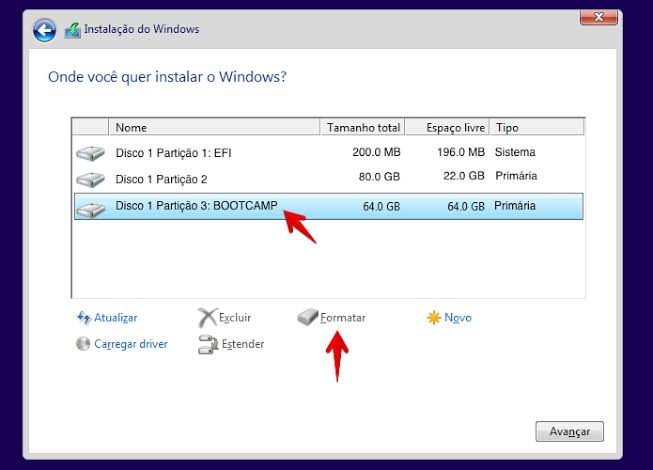
Task: Click the blue back arrow button
Action: coord(45,30)
